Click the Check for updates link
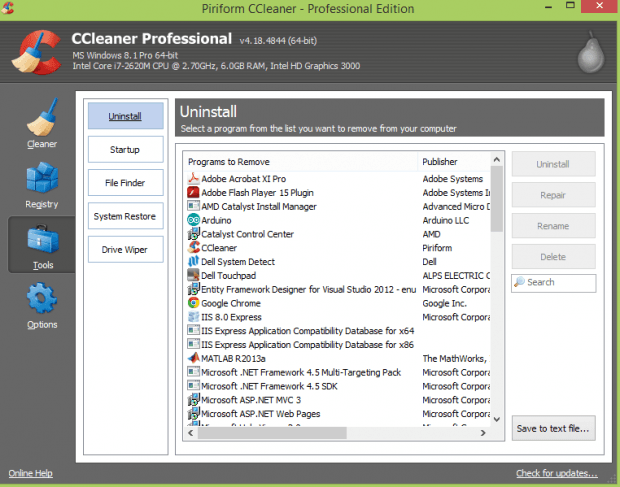 pyautogui.click(x=556, y=473)
